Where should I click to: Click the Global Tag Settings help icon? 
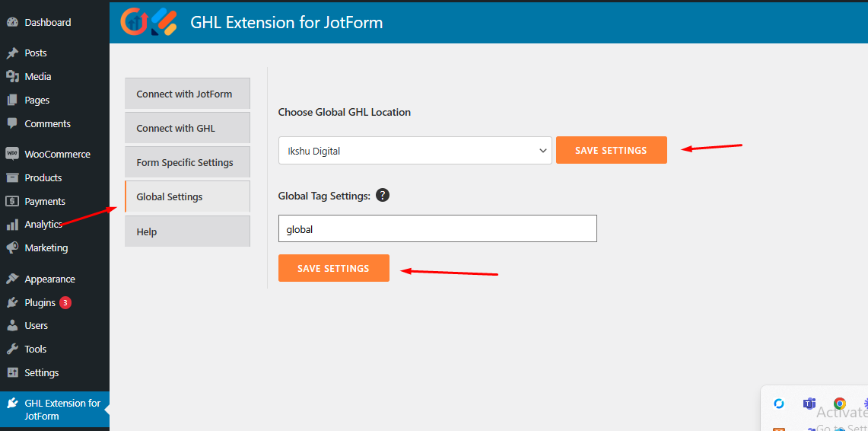point(383,195)
